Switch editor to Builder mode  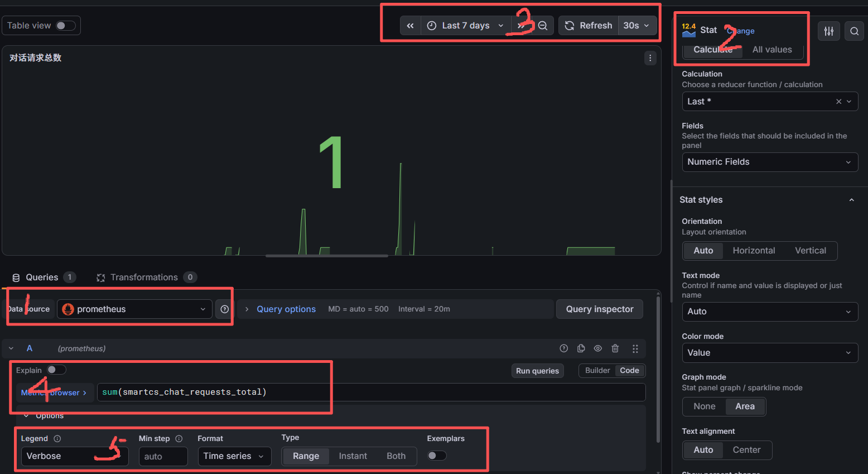click(x=597, y=371)
